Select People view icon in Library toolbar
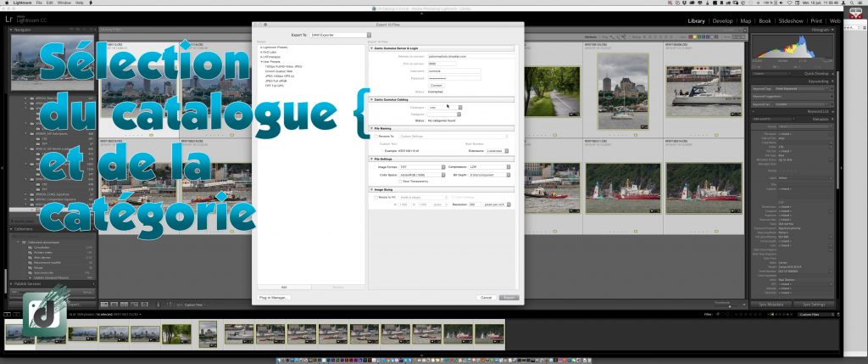 144,304
